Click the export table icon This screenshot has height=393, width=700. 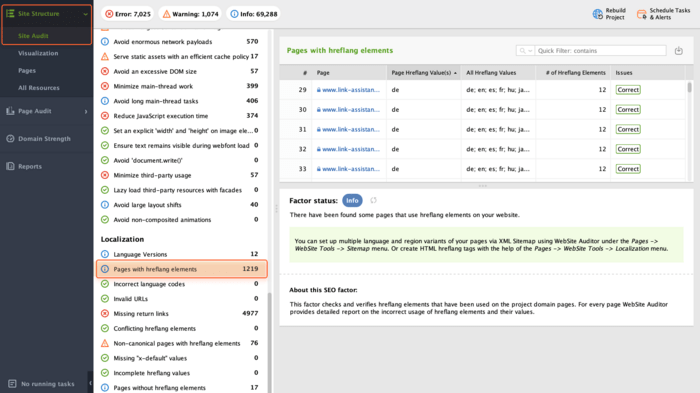pos(679,50)
